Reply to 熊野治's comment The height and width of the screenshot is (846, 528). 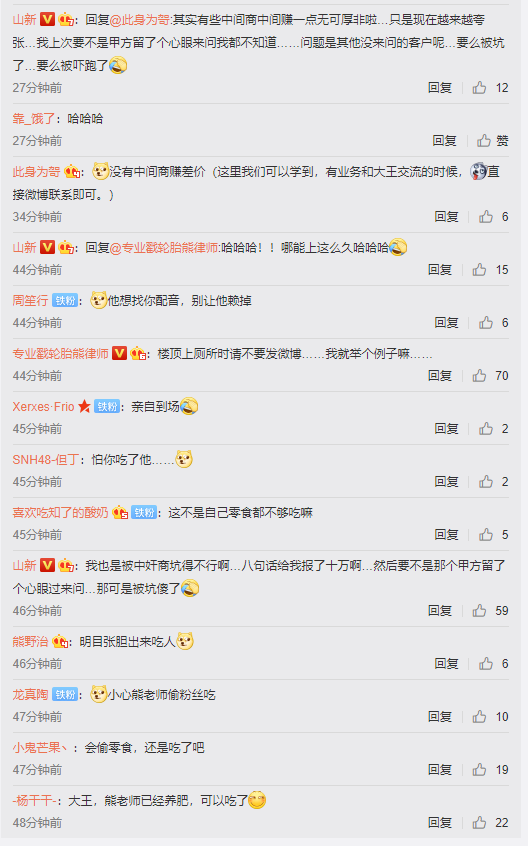(x=446, y=664)
